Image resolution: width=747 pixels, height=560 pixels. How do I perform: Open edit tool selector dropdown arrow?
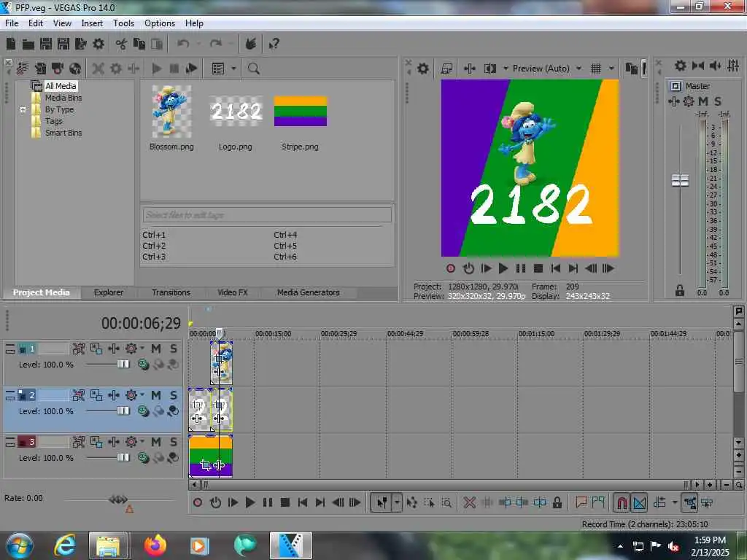point(397,502)
